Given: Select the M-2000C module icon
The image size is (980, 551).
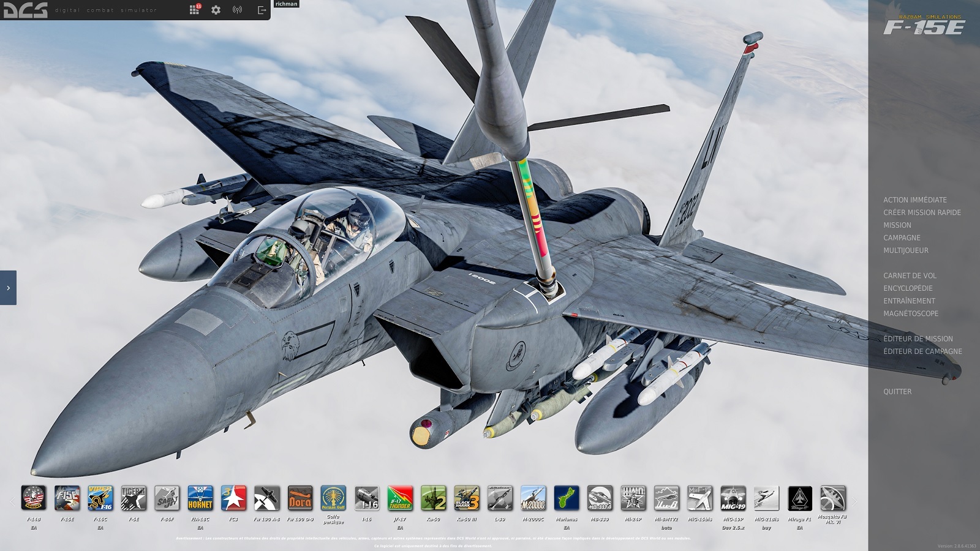Looking at the screenshot, I should tap(533, 498).
